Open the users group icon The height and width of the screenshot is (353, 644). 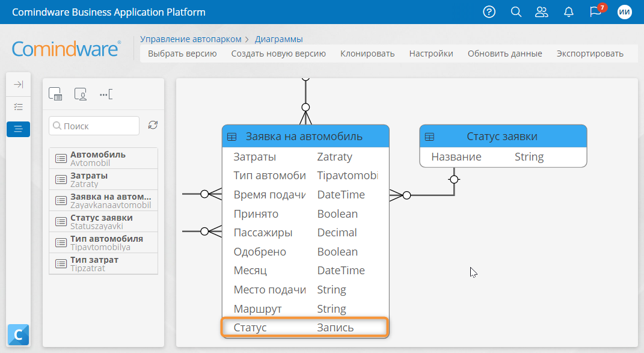(542, 12)
